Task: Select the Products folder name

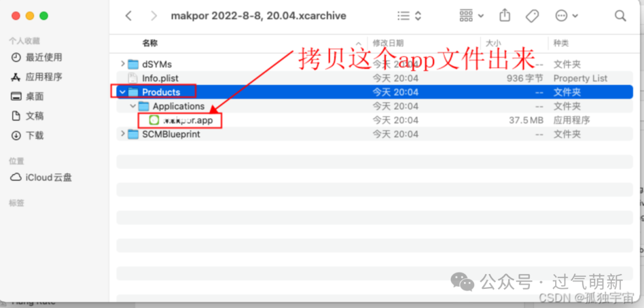Action: pyautogui.click(x=161, y=92)
